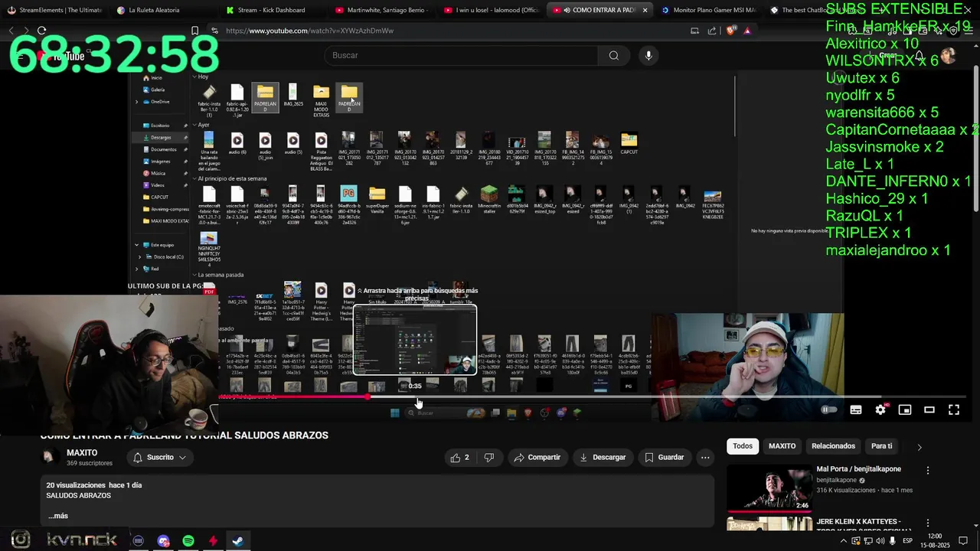Open the red lightning app in the taskbar
The image size is (980, 551).
pos(213,541)
